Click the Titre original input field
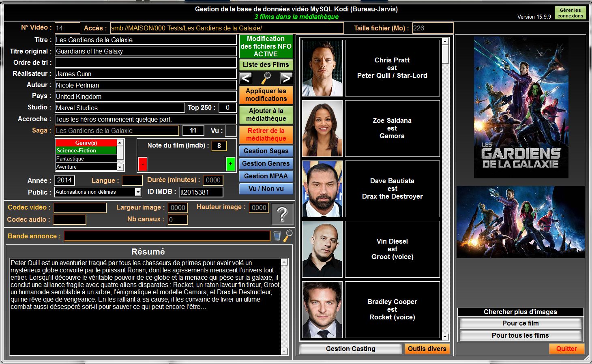The width and height of the screenshot is (592, 364). pyautogui.click(x=146, y=51)
